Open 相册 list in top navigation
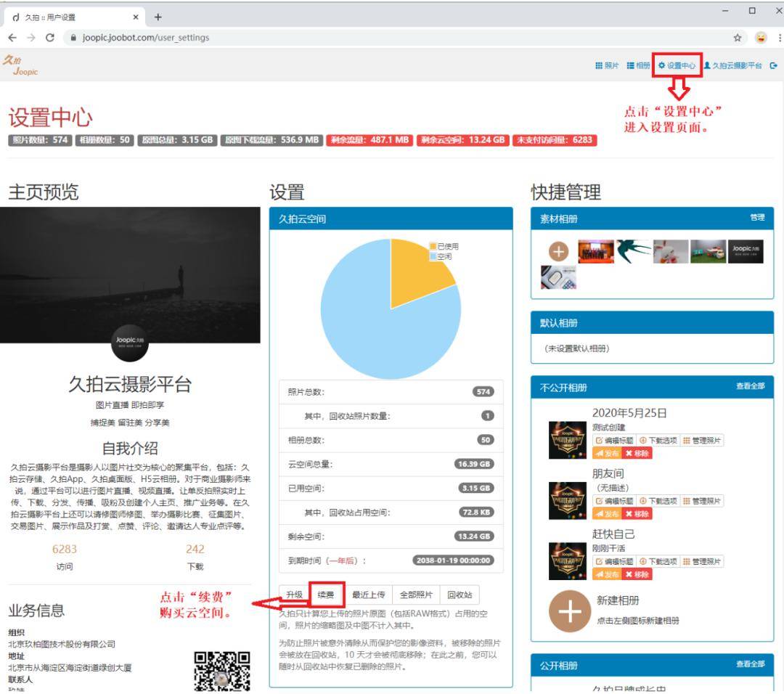The width and height of the screenshot is (784, 694). point(638,65)
